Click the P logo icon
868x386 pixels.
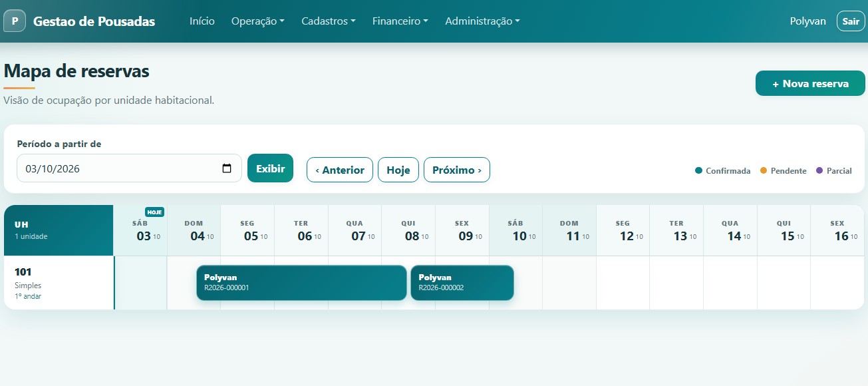(x=15, y=21)
